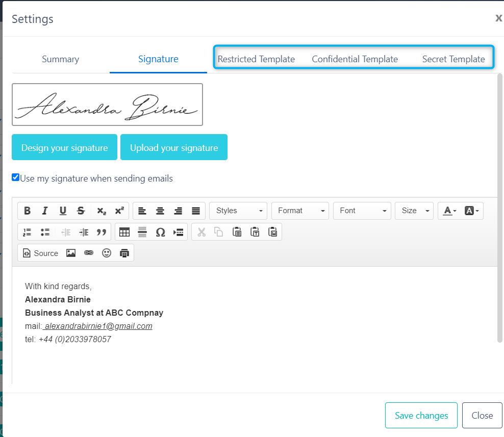
Task: Toggle underline formatting
Action: click(63, 211)
